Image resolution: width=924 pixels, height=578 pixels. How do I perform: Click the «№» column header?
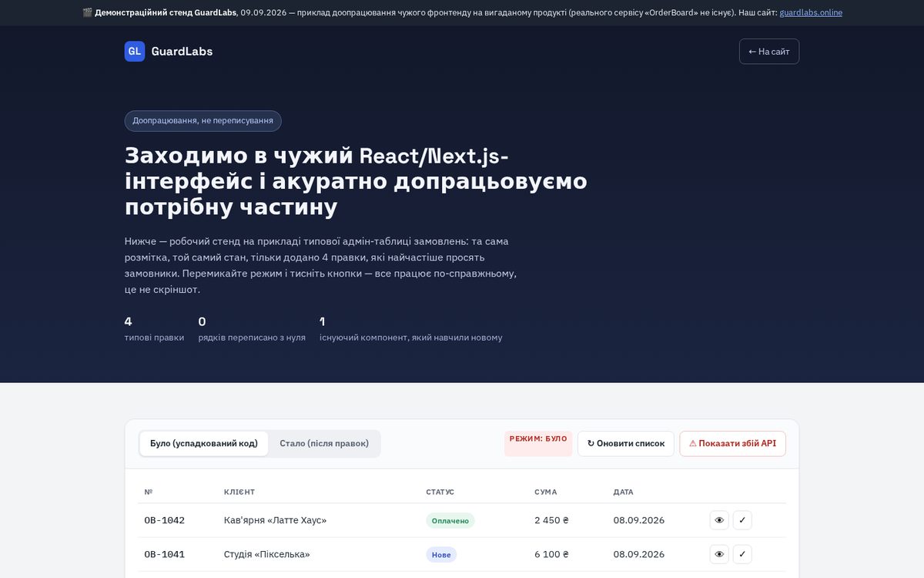[149, 492]
